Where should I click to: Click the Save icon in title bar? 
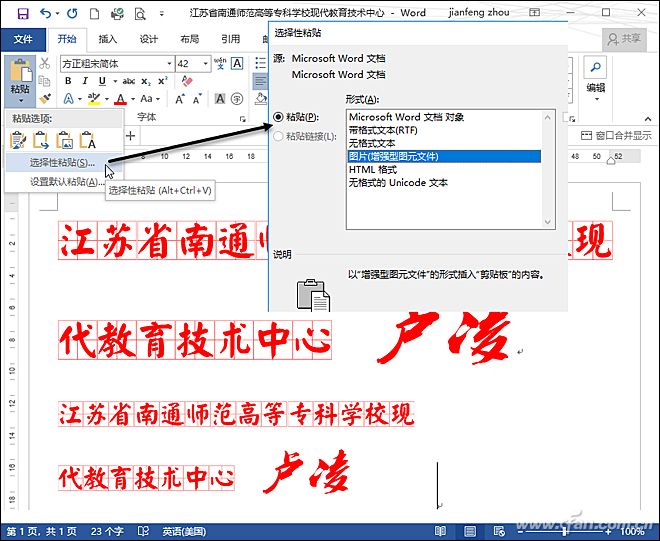point(23,14)
